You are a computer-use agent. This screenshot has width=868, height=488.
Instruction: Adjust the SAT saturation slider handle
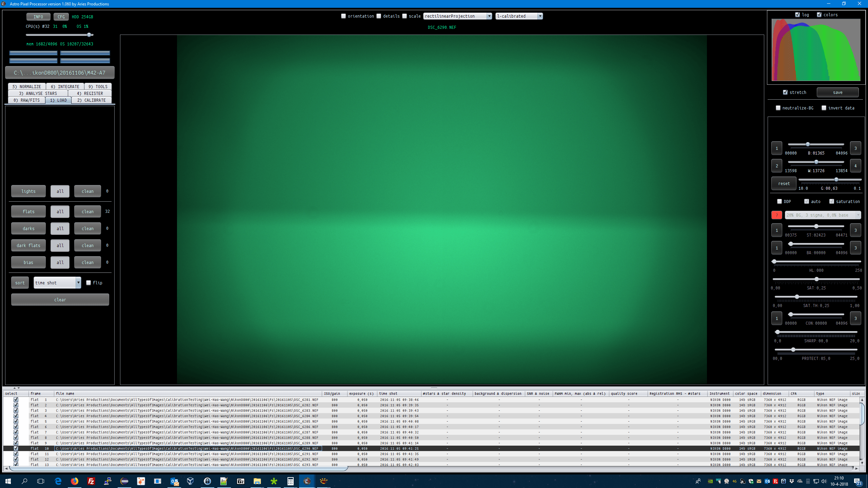tap(816, 279)
